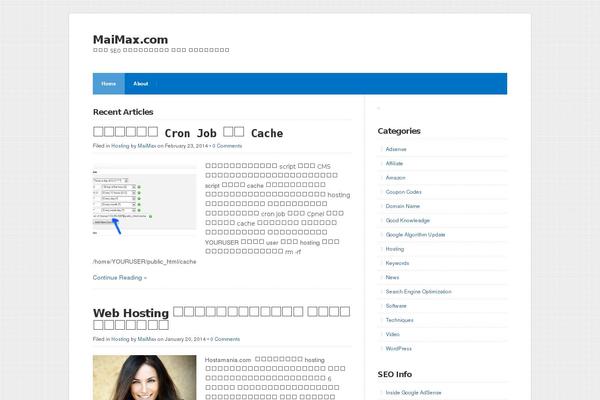Select the Home menu item
600x400 pixels.
click(x=109, y=83)
